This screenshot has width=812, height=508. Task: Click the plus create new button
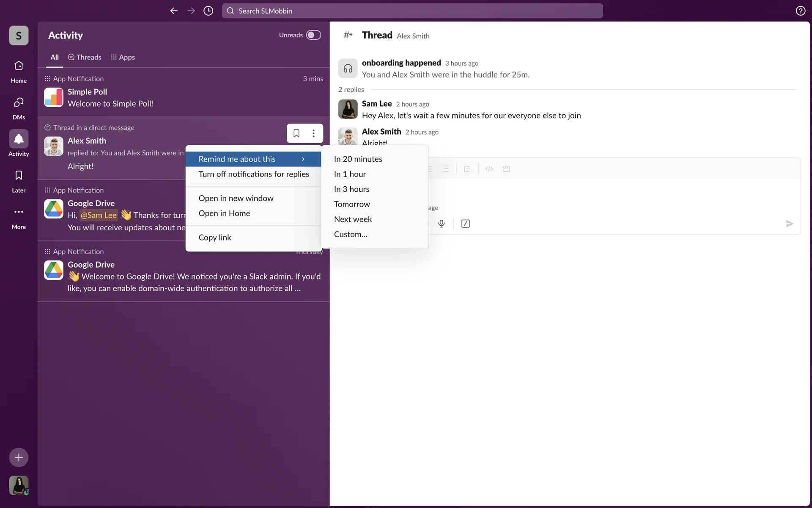19,457
